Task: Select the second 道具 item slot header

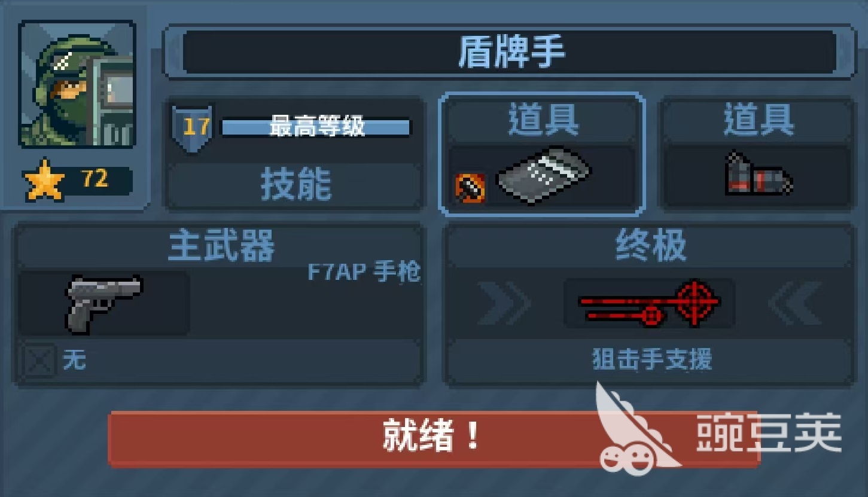Action: (758, 120)
